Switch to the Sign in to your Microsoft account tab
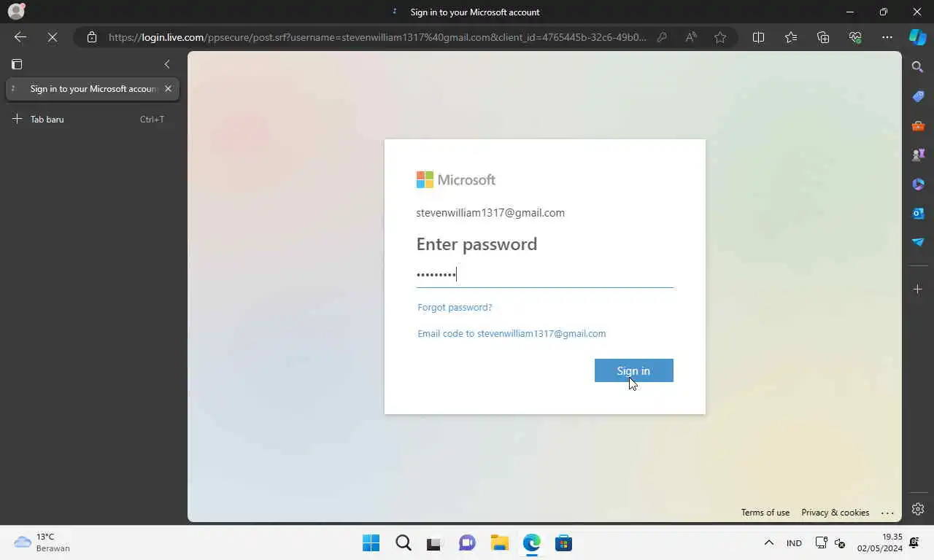This screenshot has width=934, height=560. (93, 89)
